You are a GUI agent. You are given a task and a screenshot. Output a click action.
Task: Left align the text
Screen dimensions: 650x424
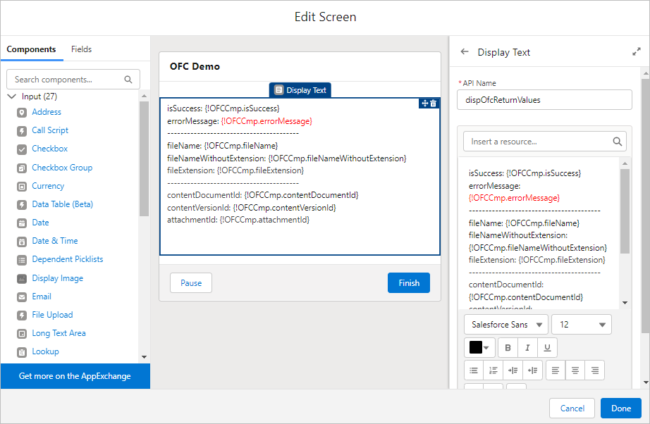tap(554, 370)
